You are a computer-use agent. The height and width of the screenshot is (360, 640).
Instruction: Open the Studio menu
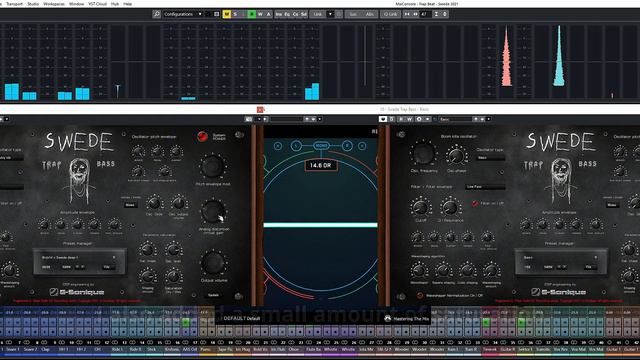pos(33,4)
